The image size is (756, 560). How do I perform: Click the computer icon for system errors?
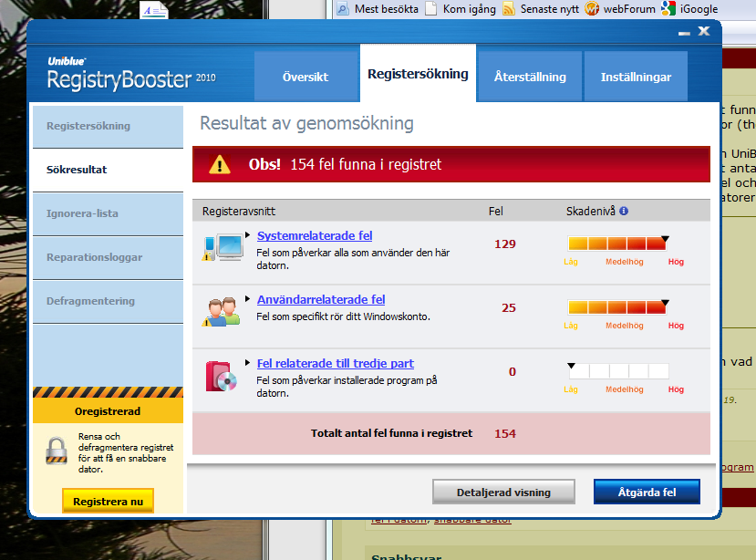[223, 247]
